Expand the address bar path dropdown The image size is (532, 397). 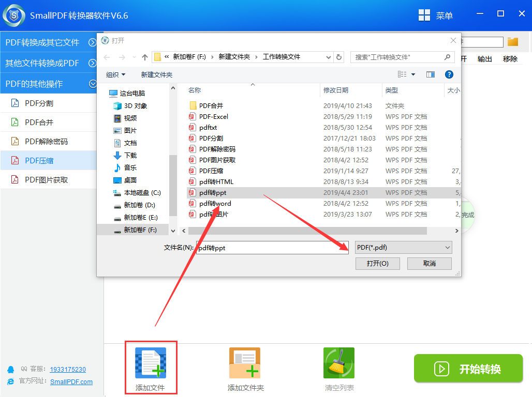[x=328, y=57]
